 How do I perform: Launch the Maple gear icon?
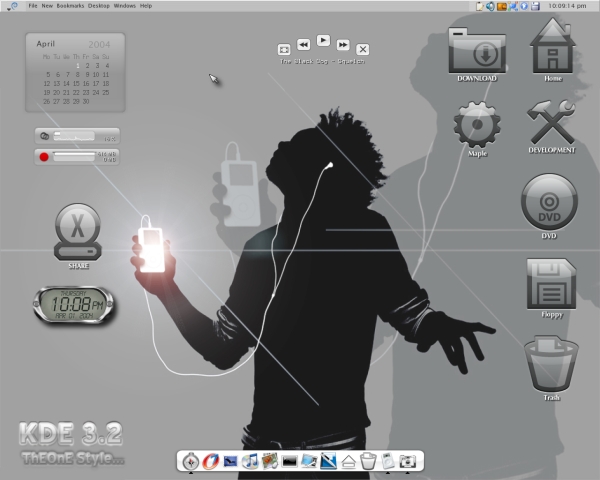point(477,124)
